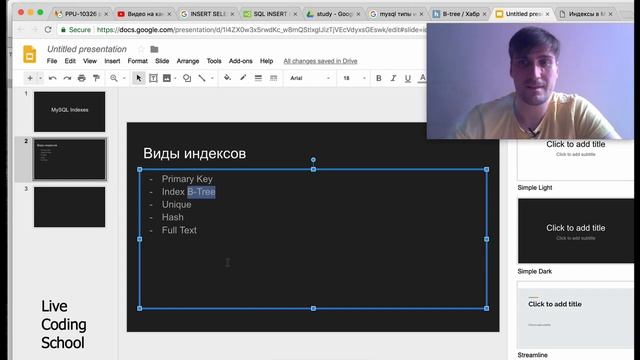Screen dimensions: 640x360
Task: Apply the Simple Light theme
Action: 576,159
